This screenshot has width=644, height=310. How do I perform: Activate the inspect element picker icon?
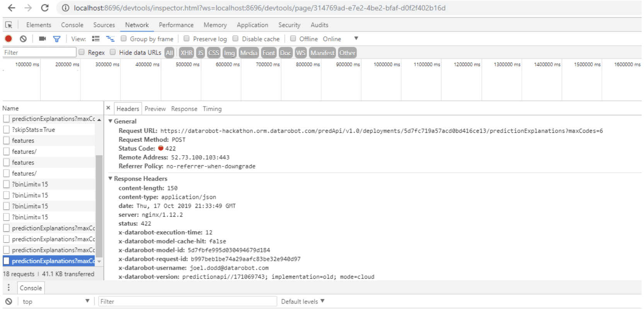(x=9, y=25)
